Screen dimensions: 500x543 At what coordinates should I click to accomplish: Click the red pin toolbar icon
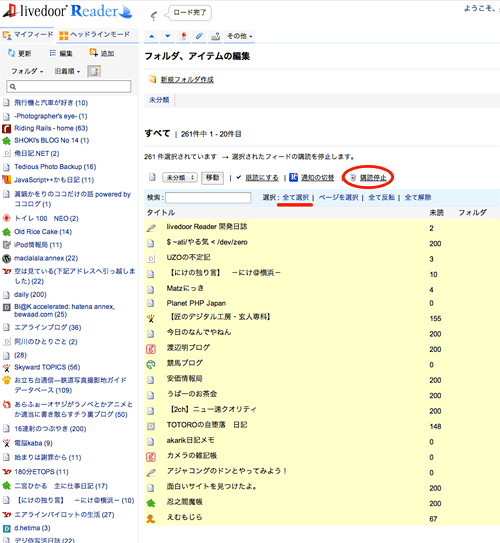[184, 36]
